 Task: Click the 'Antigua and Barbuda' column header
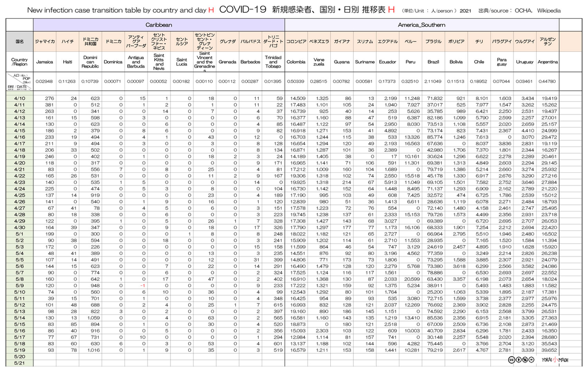(x=136, y=62)
